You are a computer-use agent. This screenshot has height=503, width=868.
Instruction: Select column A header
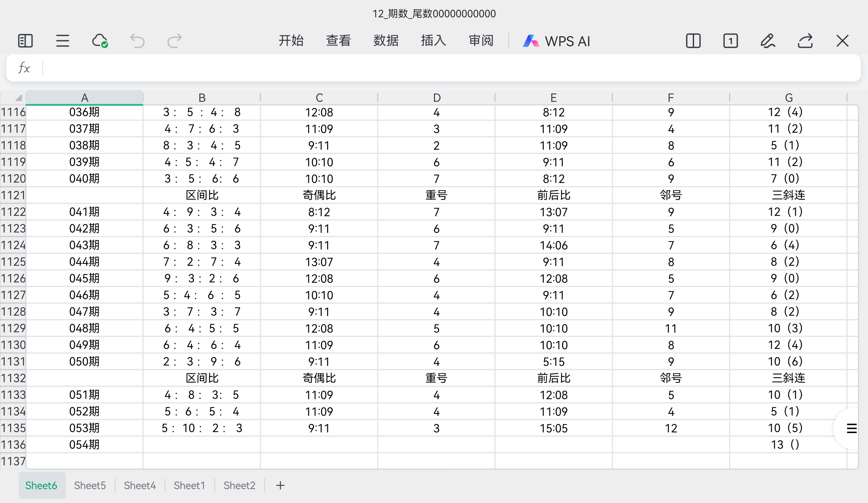[x=84, y=97]
